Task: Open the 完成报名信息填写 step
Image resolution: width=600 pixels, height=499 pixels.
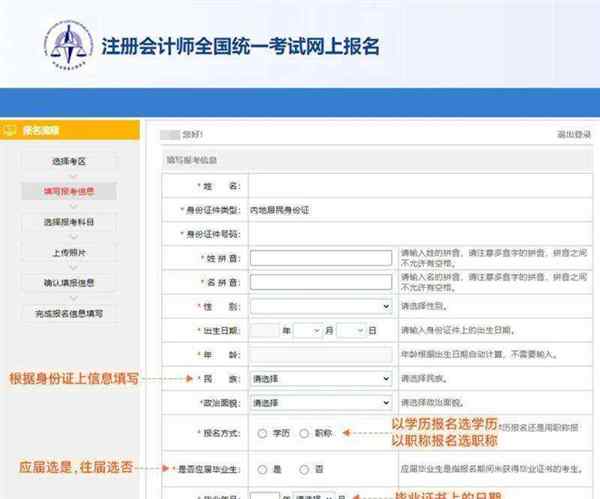Action: (x=69, y=314)
